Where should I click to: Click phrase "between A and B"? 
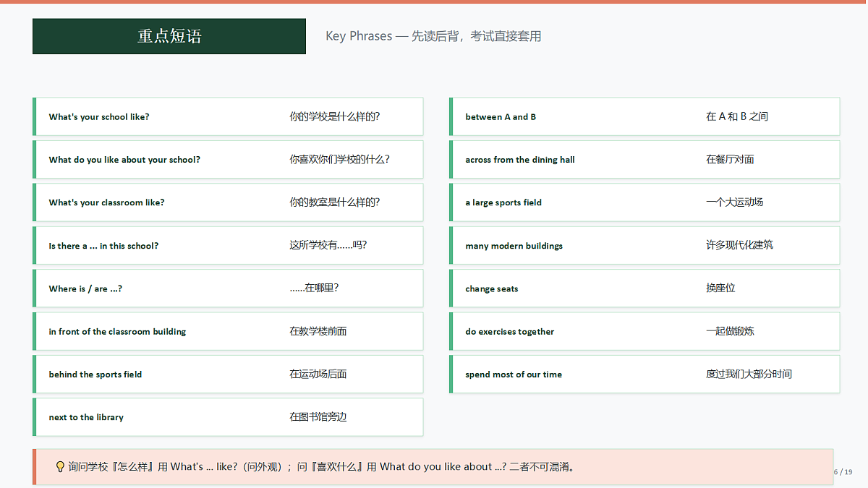501,117
